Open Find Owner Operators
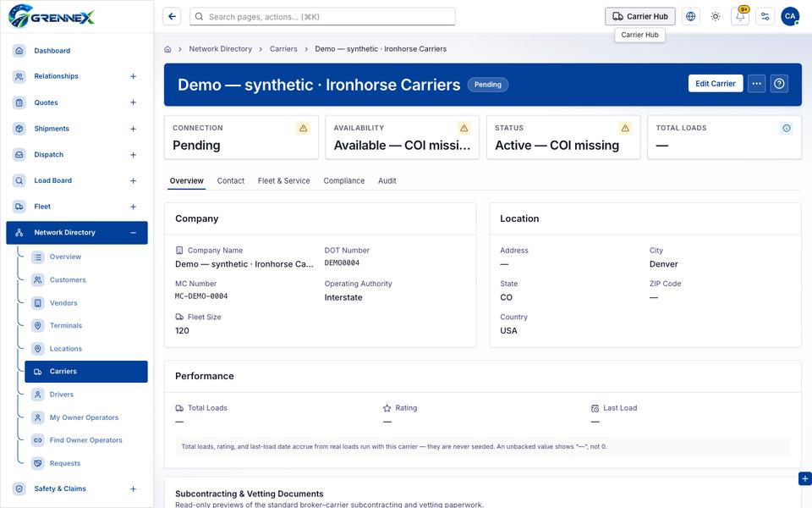This screenshot has width=812, height=508. coord(86,440)
